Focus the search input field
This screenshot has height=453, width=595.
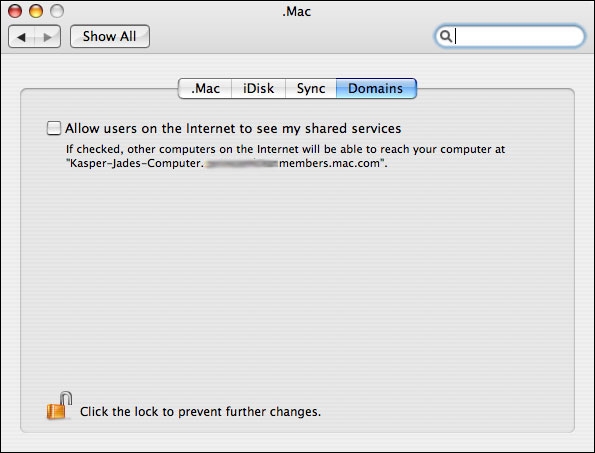click(510, 36)
